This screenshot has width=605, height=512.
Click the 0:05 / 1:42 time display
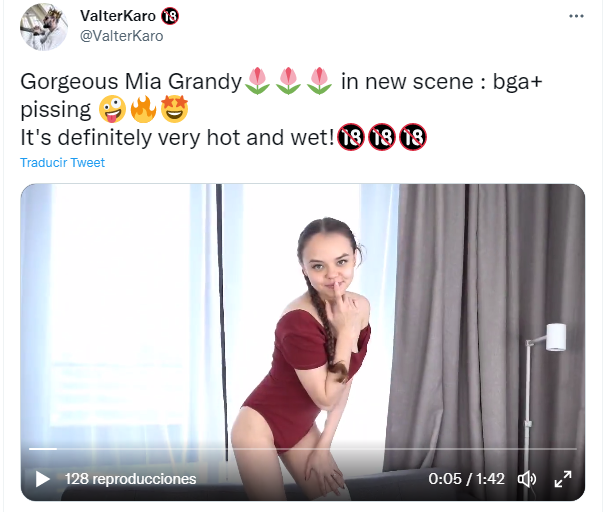(x=465, y=479)
